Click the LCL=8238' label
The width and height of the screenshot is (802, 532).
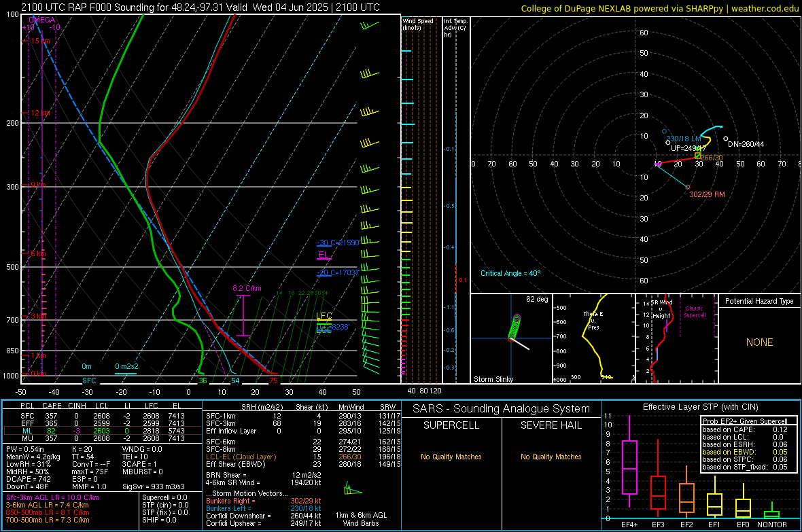[x=333, y=327]
